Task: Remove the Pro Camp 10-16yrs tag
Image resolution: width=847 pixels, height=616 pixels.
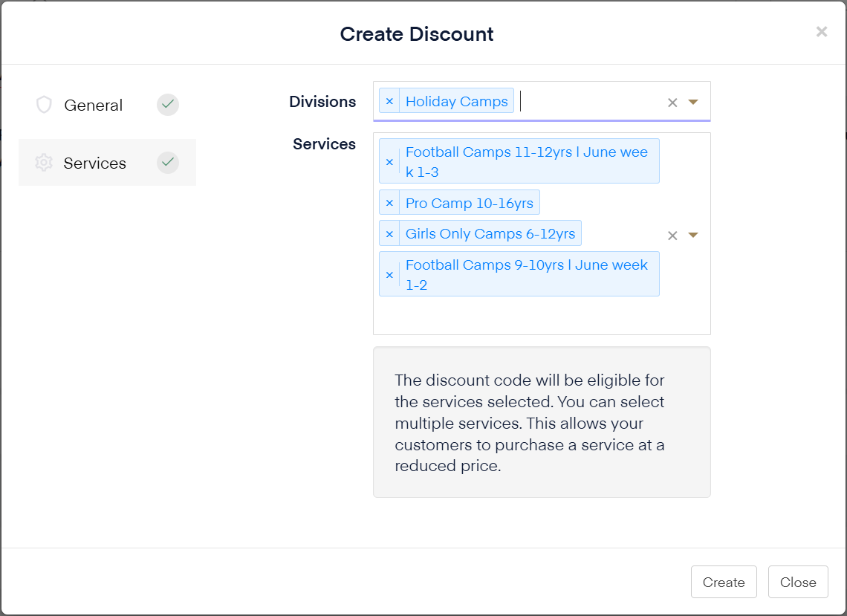Action: click(x=389, y=203)
